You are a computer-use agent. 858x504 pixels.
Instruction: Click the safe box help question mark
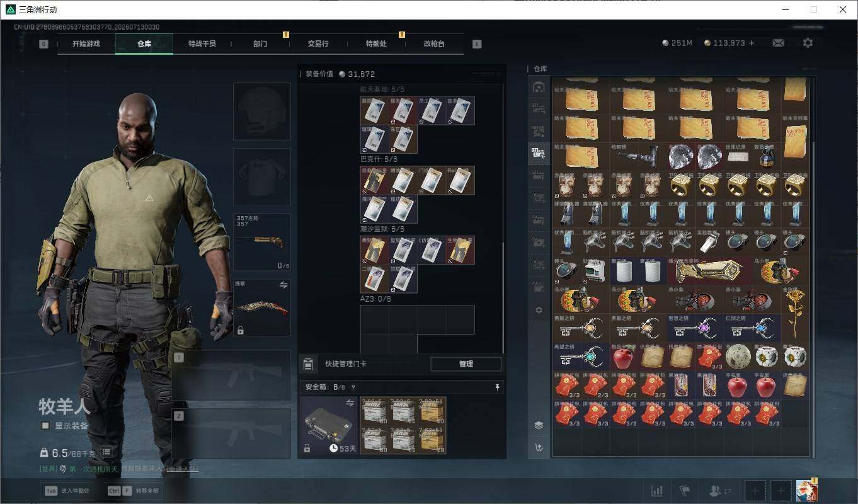[x=353, y=387]
